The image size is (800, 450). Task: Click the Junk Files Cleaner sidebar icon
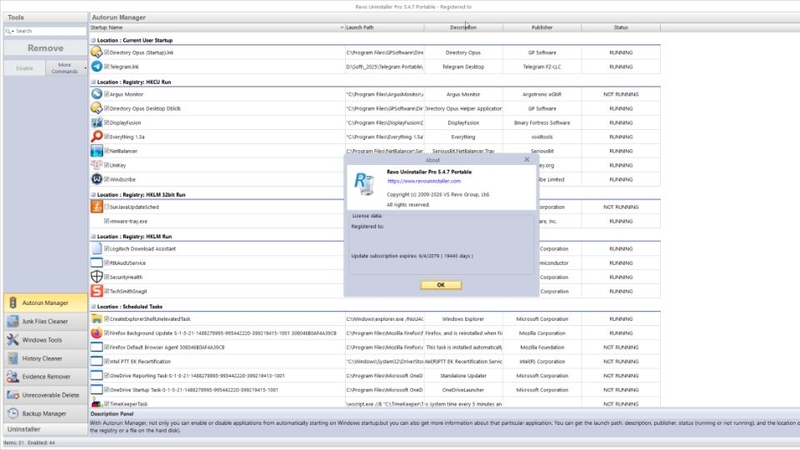click(x=13, y=321)
